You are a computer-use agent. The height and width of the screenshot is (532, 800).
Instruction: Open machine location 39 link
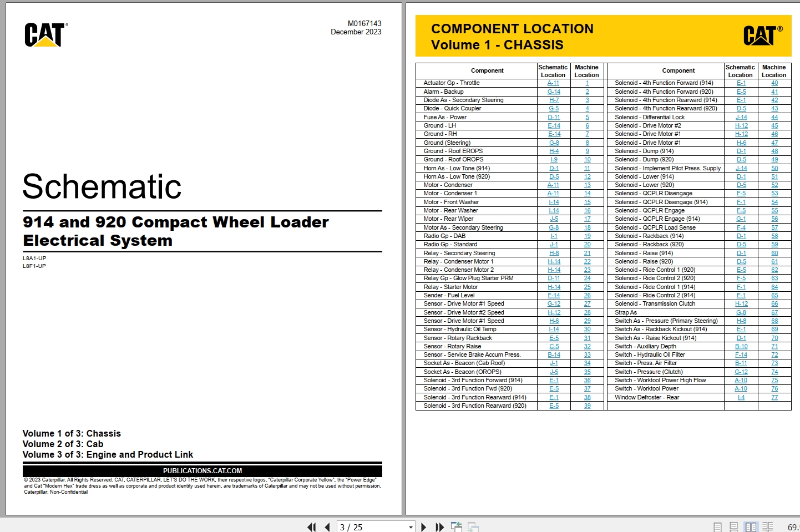coord(587,406)
